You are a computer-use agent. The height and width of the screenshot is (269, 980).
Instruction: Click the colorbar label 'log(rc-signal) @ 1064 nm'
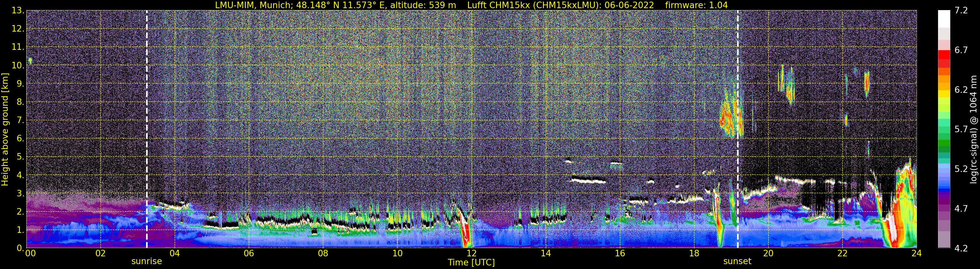tap(974, 129)
